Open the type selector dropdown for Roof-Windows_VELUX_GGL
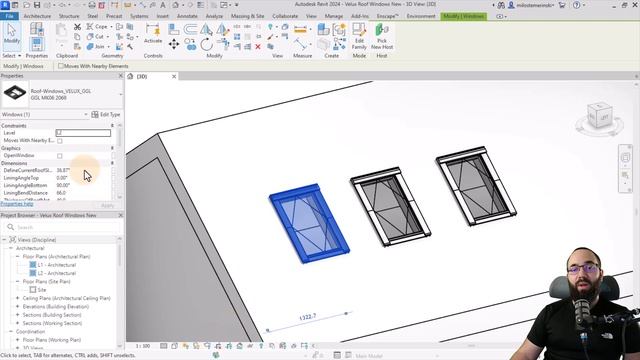 (x=120, y=94)
